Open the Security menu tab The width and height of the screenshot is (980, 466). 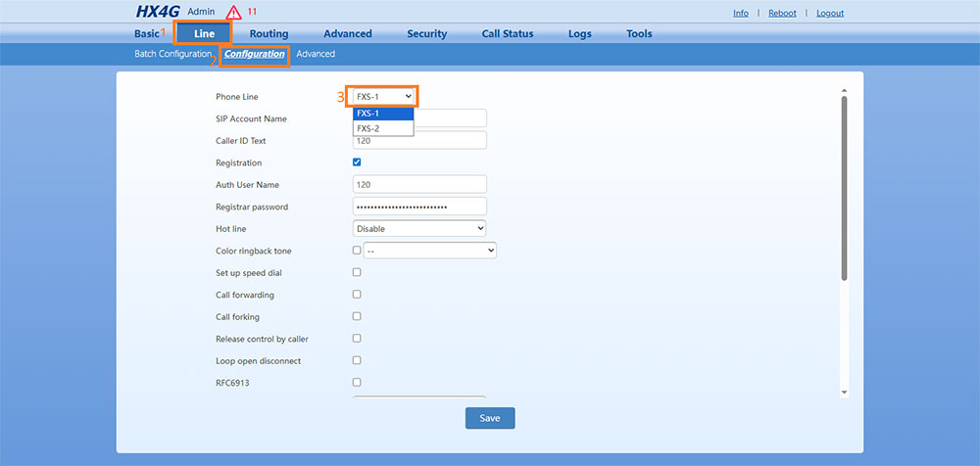pyautogui.click(x=426, y=34)
